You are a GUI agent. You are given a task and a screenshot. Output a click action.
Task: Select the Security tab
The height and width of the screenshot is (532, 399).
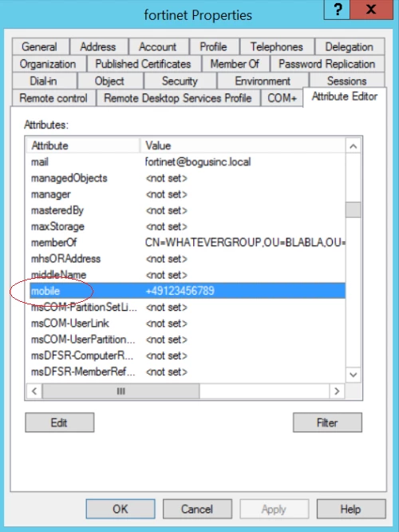coord(180,81)
